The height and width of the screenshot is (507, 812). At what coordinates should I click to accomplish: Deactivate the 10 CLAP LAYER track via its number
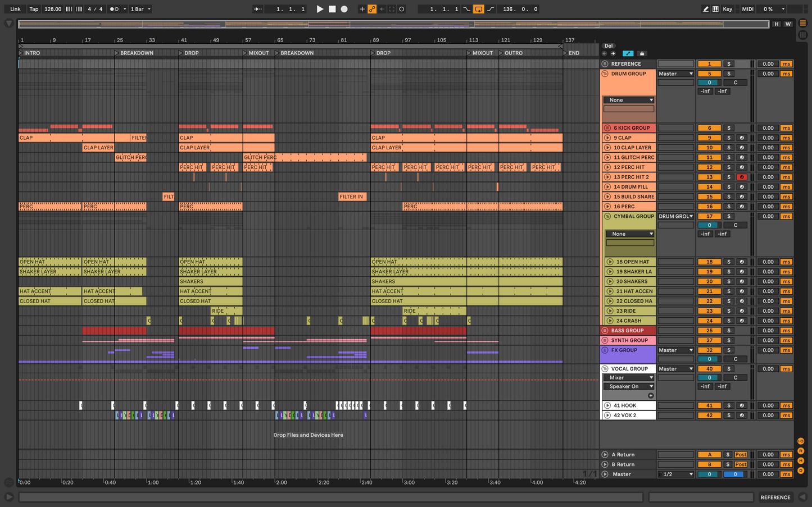coord(709,148)
